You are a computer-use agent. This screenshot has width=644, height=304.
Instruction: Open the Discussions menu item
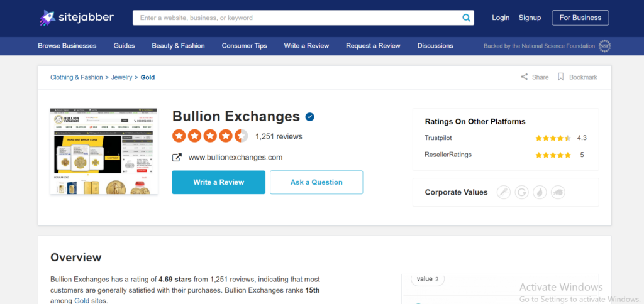click(435, 46)
